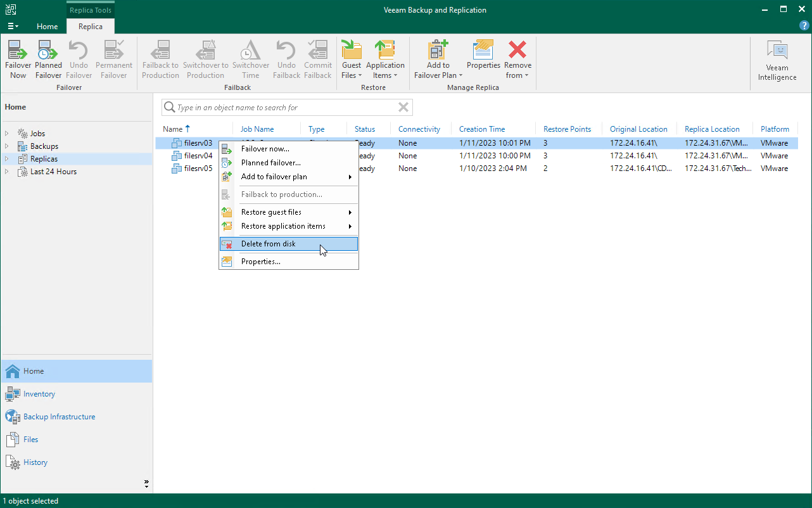Viewport: 812px width, 508px height.
Task: Choose Failover now from context menu
Action: (x=289, y=149)
